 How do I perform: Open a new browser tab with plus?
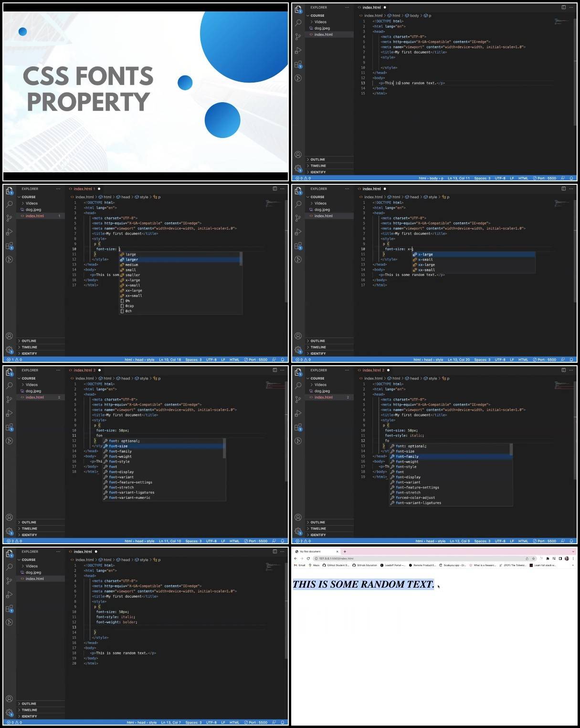click(x=345, y=551)
